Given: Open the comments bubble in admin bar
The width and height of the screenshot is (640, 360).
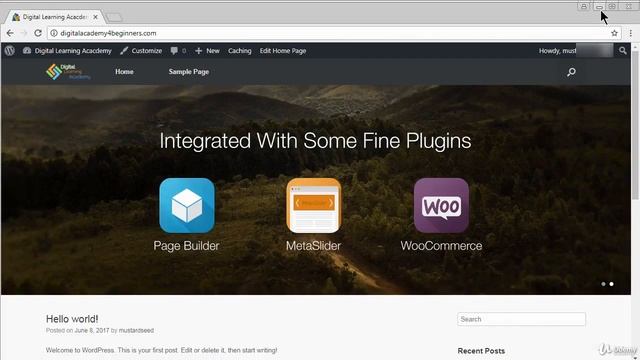Looking at the screenshot, I should coord(178,51).
